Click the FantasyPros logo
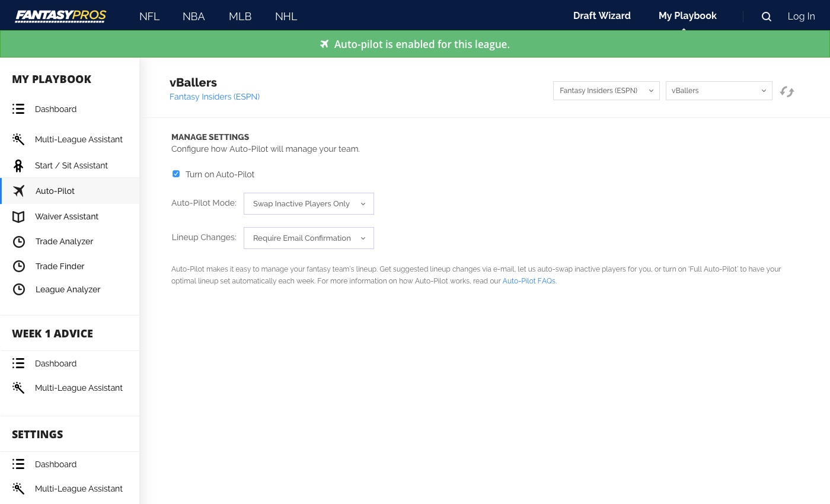The height and width of the screenshot is (504, 830). pyautogui.click(x=60, y=16)
